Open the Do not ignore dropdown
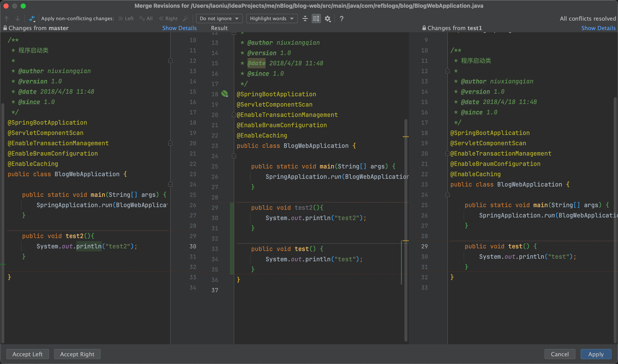 click(219, 18)
